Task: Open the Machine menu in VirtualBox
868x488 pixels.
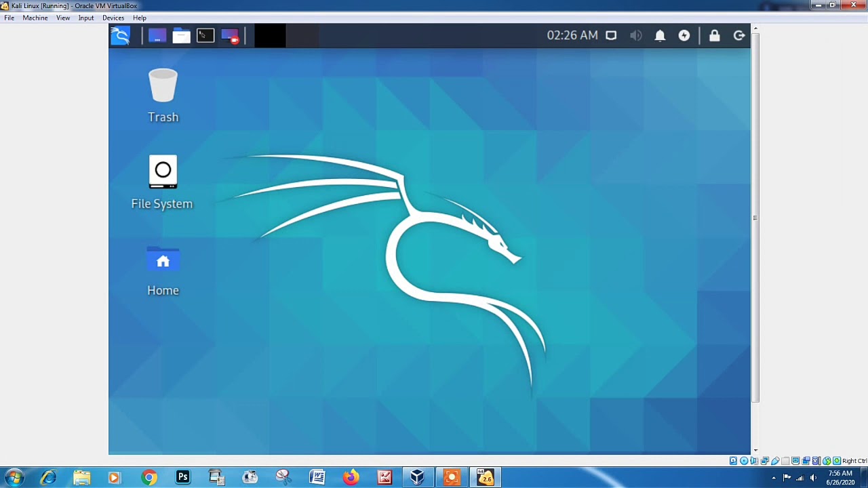Action: [35, 18]
